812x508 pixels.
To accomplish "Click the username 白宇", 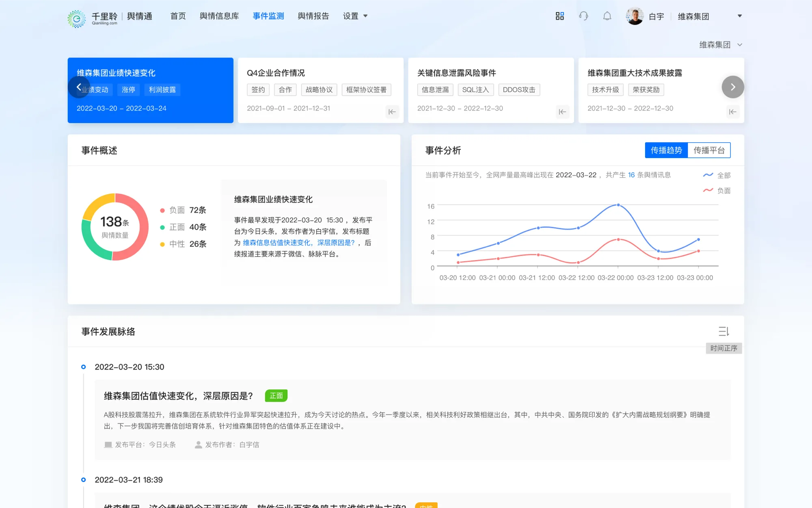I will (656, 16).
